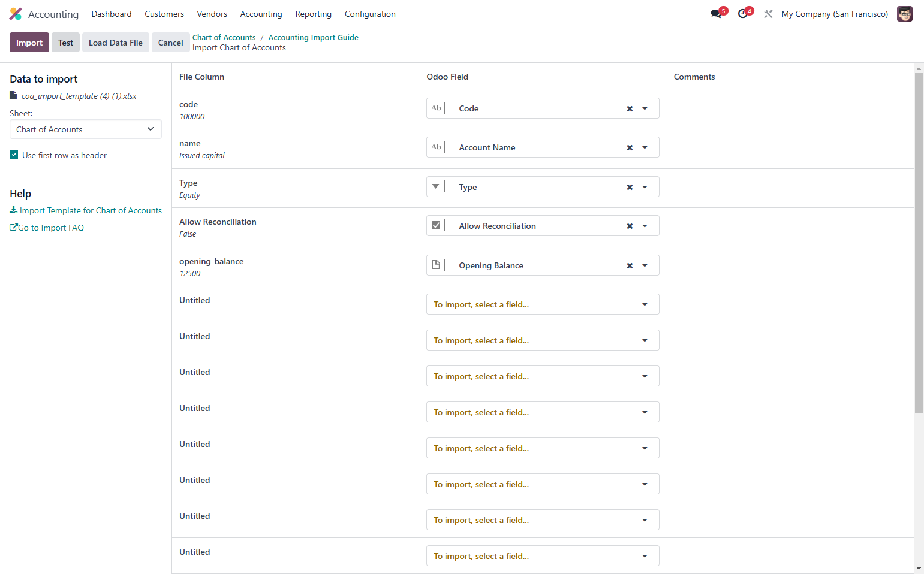
Task: Open the Configuration menu
Action: [370, 14]
